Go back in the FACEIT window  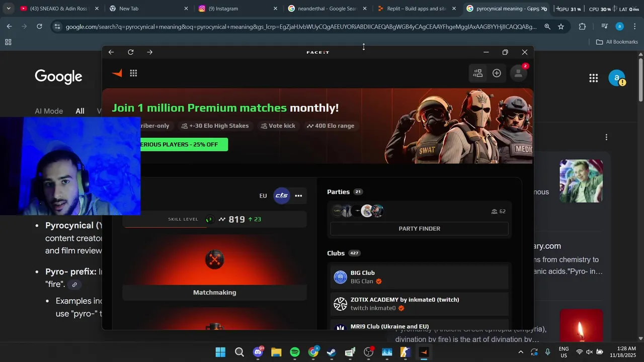tap(111, 52)
